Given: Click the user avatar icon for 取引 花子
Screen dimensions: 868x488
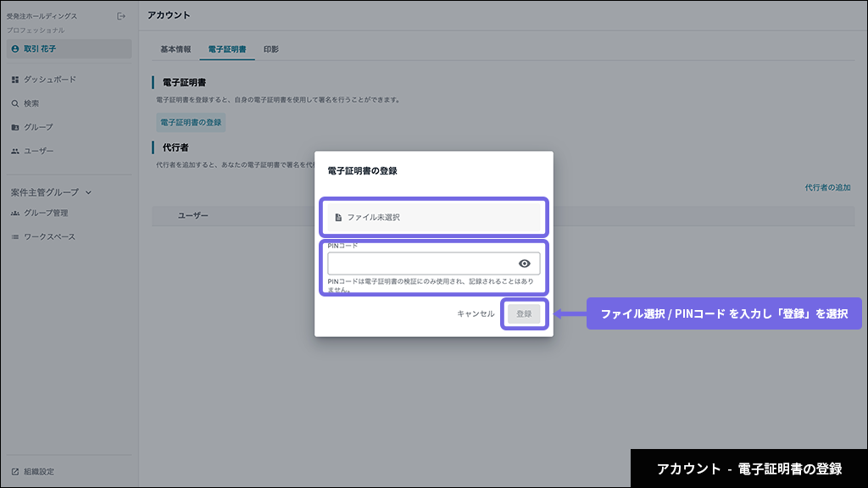Looking at the screenshot, I should pyautogui.click(x=15, y=48).
